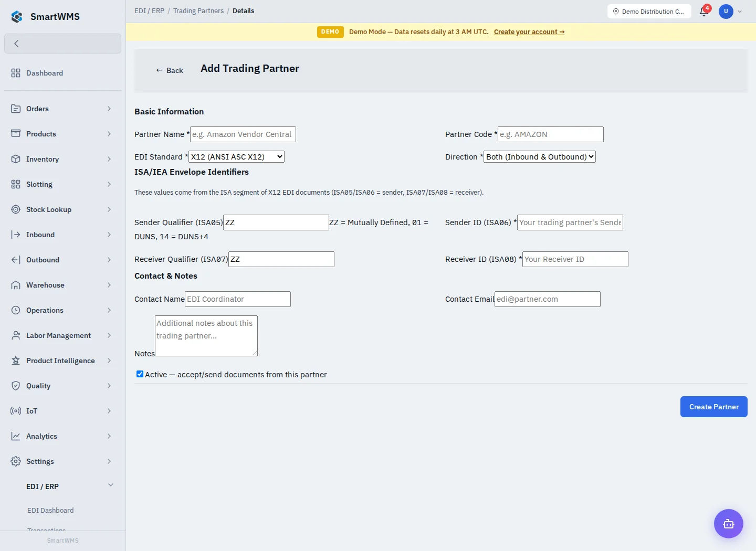The height and width of the screenshot is (551, 756).
Task: Click the Analytics chart icon
Action: pos(16,436)
